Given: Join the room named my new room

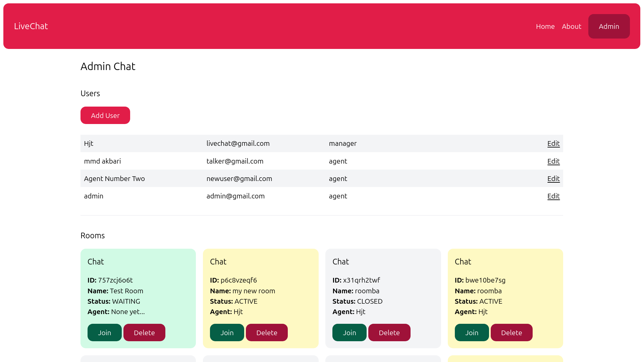Looking at the screenshot, I should (x=227, y=333).
